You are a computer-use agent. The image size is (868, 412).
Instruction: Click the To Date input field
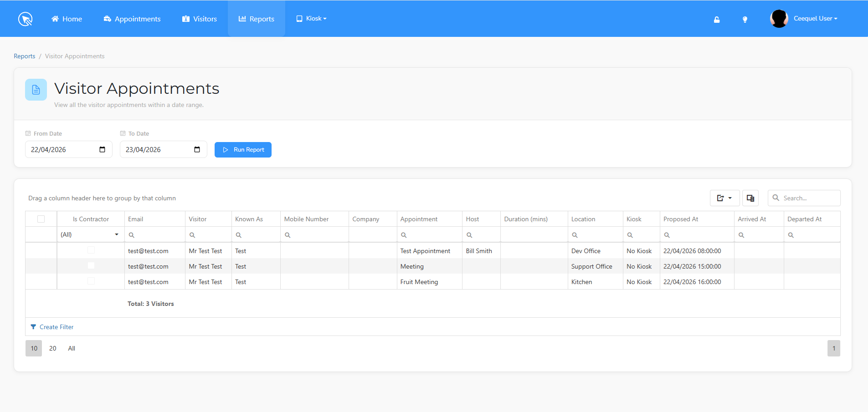click(x=164, y=149)
